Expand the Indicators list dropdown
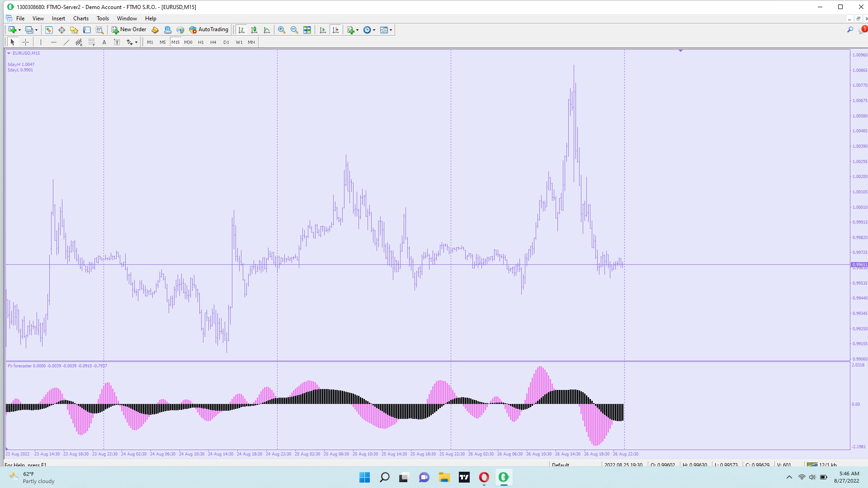This screenshot has width=868, height=488. 357,30
